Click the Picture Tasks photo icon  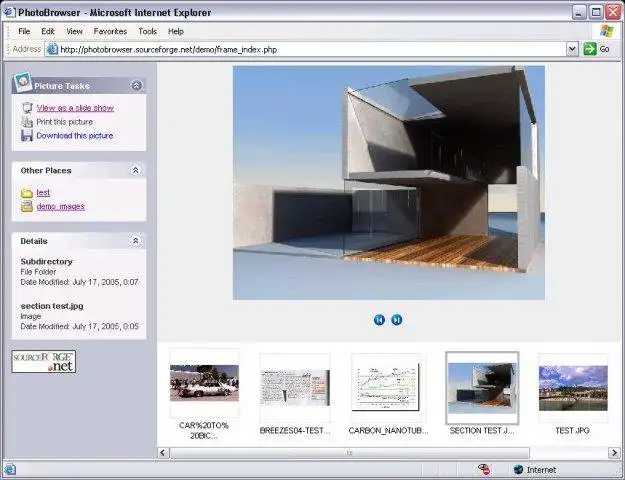pos(22,82)
